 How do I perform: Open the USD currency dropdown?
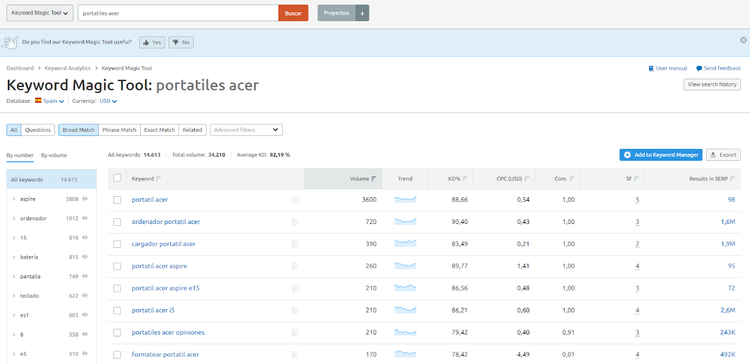pyautogui.click(x=108, y=101)
